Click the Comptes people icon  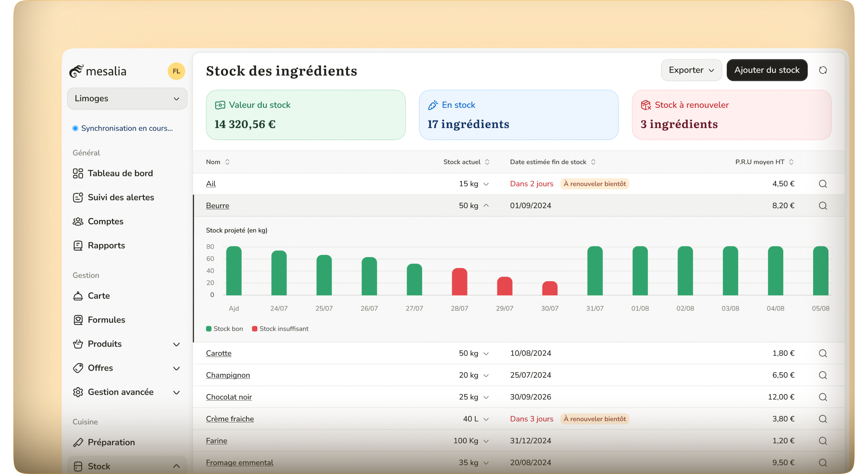[78, 221]
